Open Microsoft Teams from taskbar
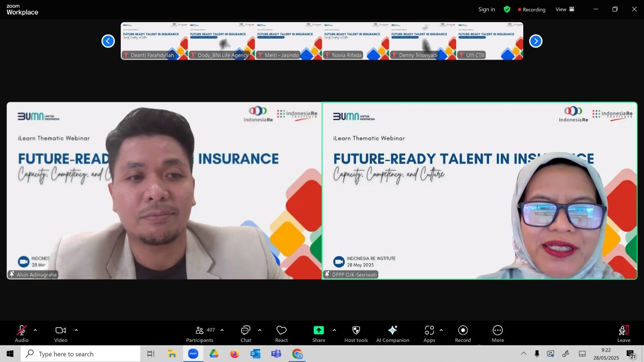644x362 pixels. [276, 354]
